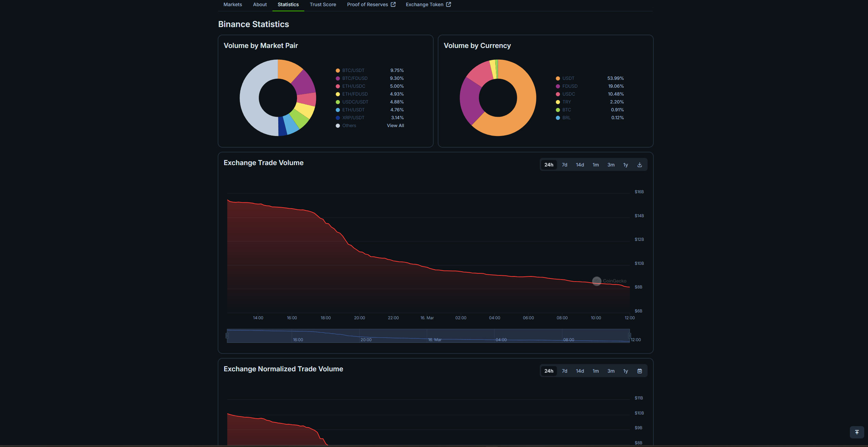Screen dimensions: 868x447
Task: Open calendar date picker for Normalized Volume
Action: click(x=639, y=371)
